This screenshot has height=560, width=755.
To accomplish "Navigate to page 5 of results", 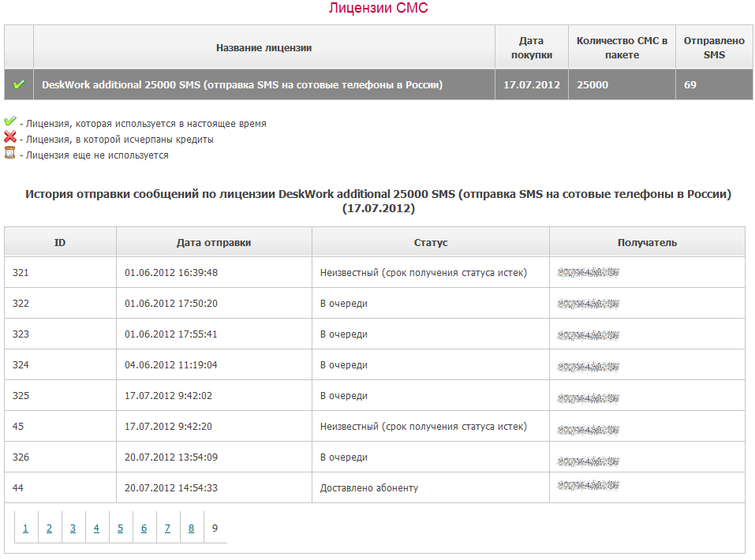I will coord(120,528).
